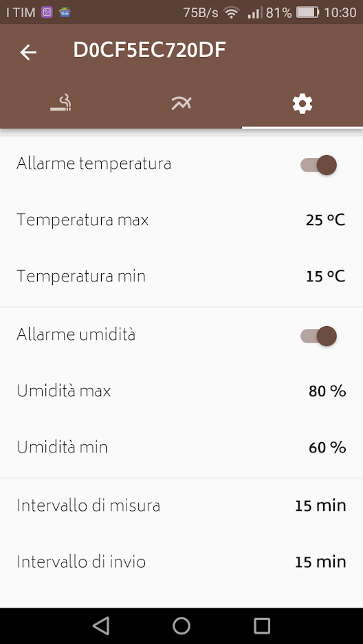The height and width of the screenshot is (644, 363).
Task: Disable the Allarme temperatura switch
Action: (318, 165)
